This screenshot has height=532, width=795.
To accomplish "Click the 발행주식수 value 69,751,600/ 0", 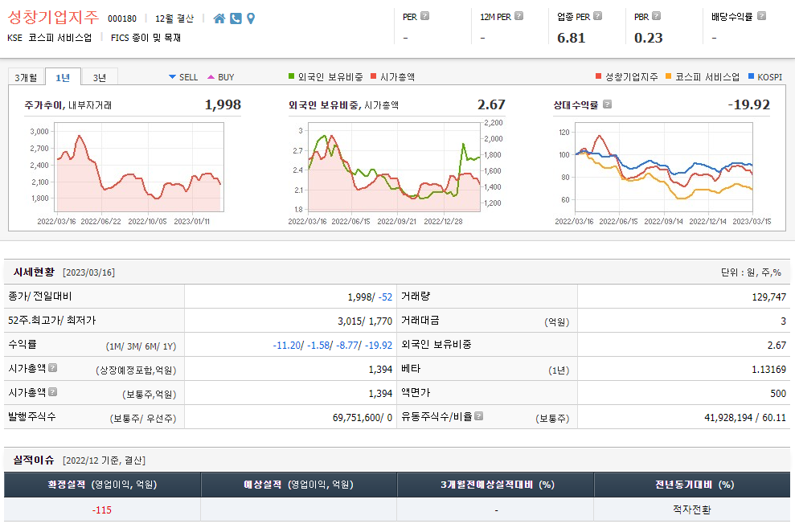I will coord(363,418).
